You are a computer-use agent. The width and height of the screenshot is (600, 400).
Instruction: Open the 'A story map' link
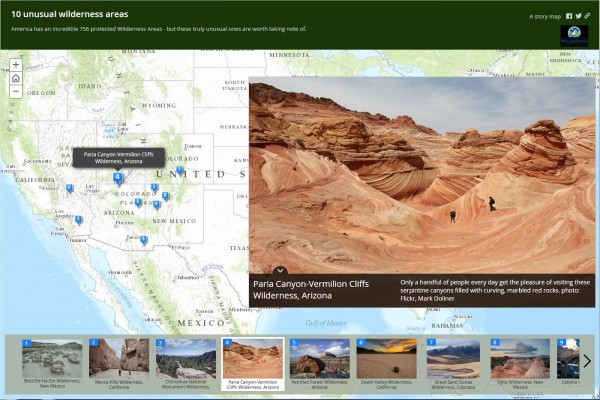(x=544, y=17)
